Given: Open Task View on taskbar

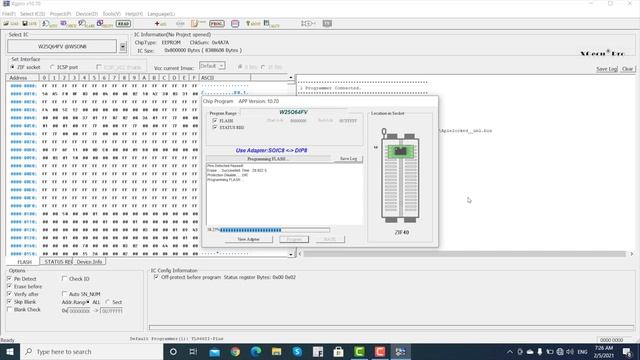Looking at the screenshot, I should (193, 351).
